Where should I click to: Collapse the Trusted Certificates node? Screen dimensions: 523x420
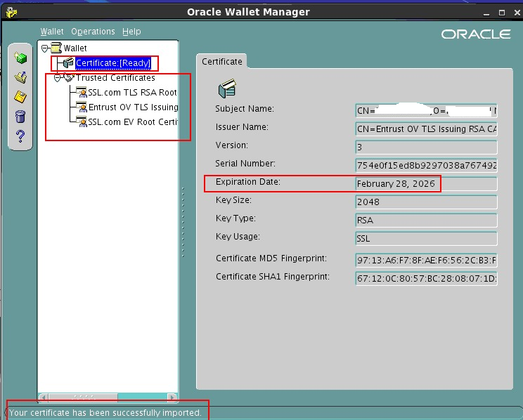click(58, 78)
